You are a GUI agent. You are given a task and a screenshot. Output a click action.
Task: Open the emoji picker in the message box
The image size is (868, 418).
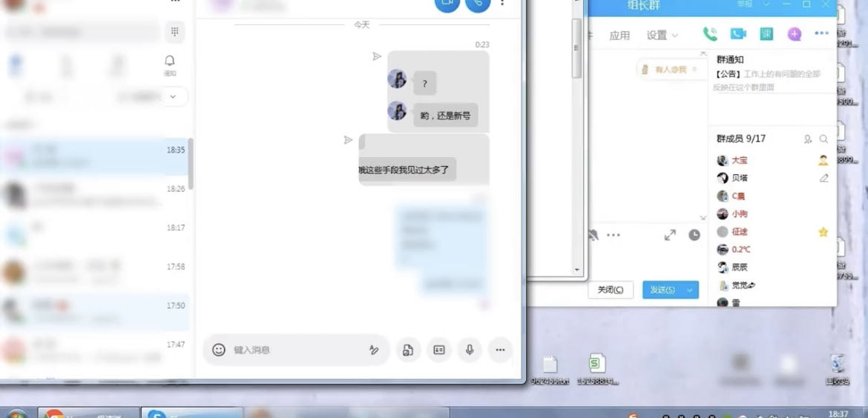pyautogui.click(x=219, y=350)
